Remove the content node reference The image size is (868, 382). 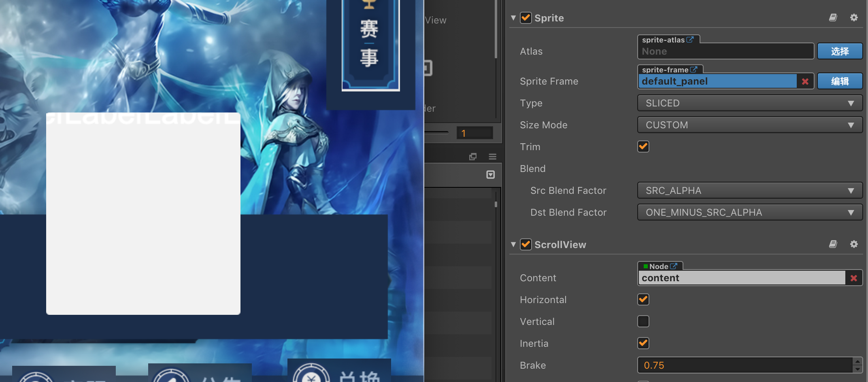coord(854,278)
